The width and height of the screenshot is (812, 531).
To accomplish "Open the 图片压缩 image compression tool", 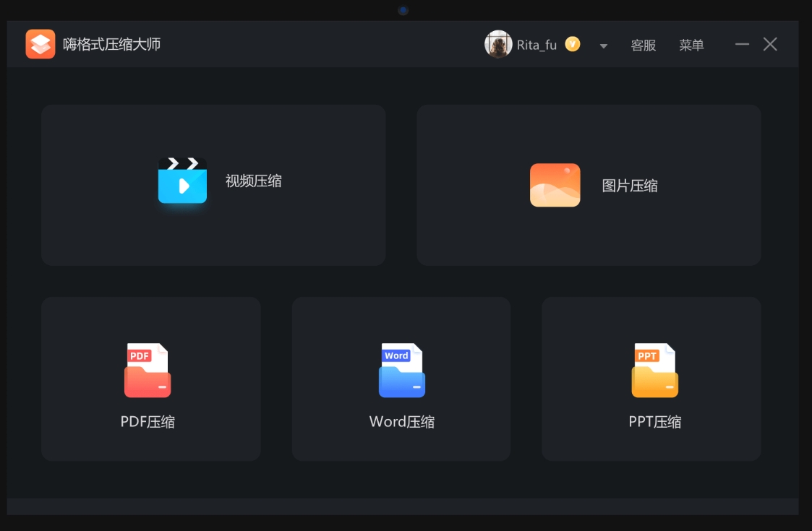I will pos(587,184).
